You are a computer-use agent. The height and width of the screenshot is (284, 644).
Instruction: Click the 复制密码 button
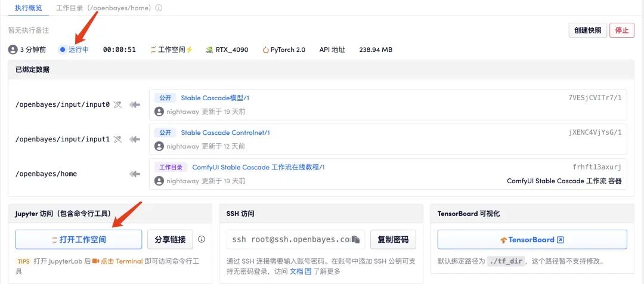pyautogui.click(x=393, y=239)
